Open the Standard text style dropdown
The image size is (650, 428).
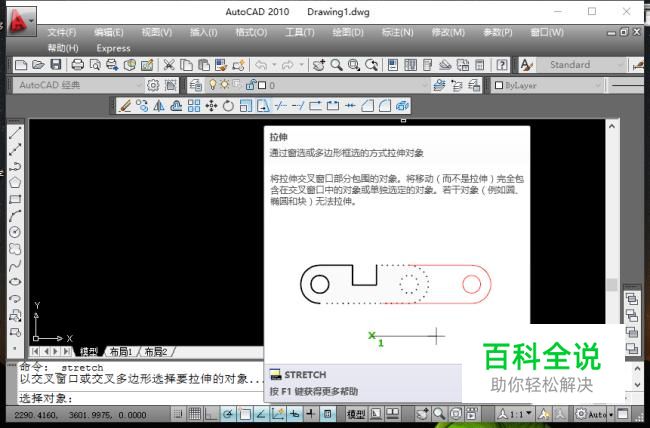pyautogui.click(x=582, y=65)
